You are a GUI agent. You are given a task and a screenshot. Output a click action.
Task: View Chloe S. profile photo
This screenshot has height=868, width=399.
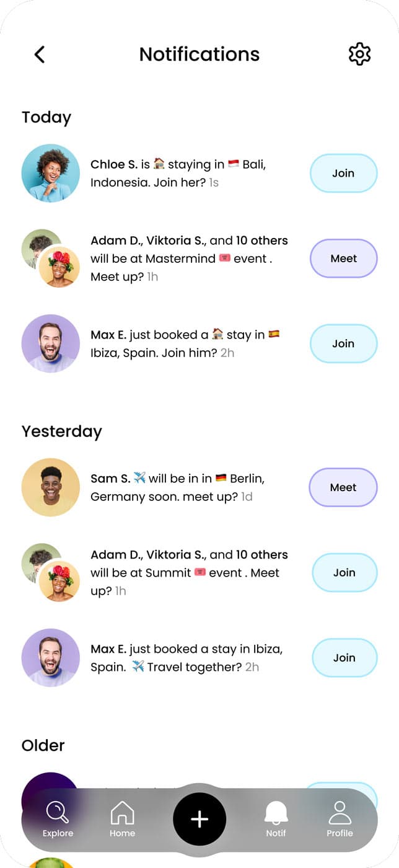(x=51, y=173)
